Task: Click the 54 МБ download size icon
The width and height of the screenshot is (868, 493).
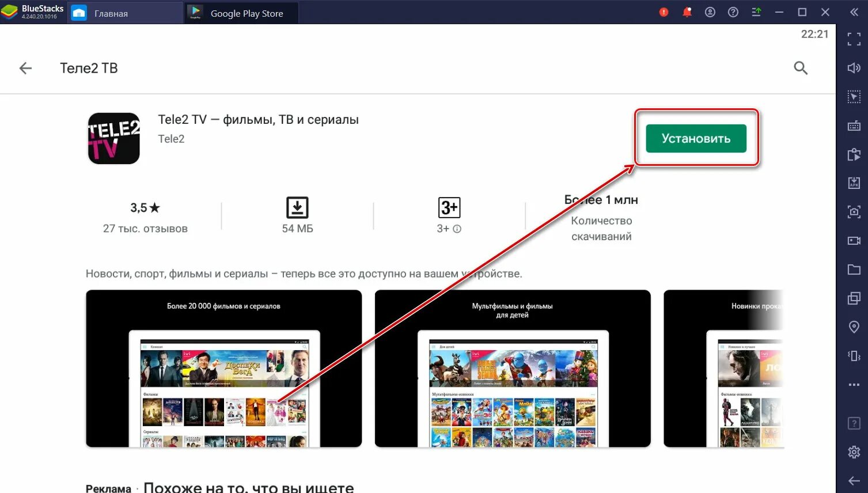Action: [x=297, y=207]
